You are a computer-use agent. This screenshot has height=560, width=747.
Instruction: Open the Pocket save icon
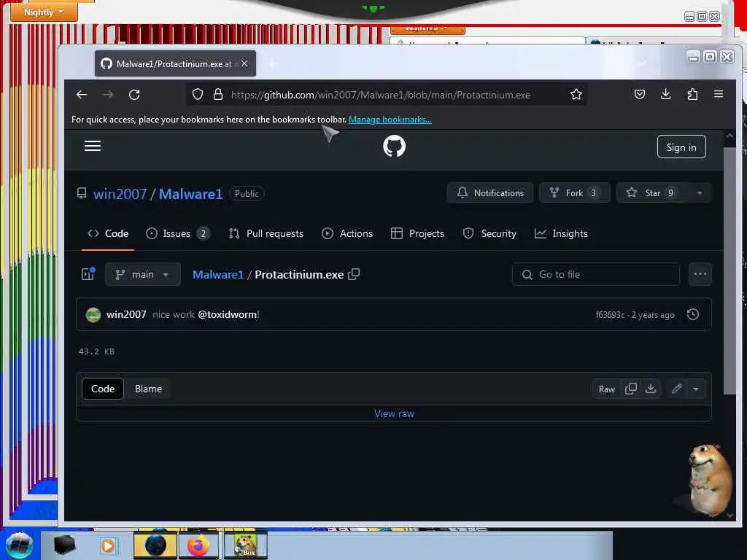(x=639, y=94)
